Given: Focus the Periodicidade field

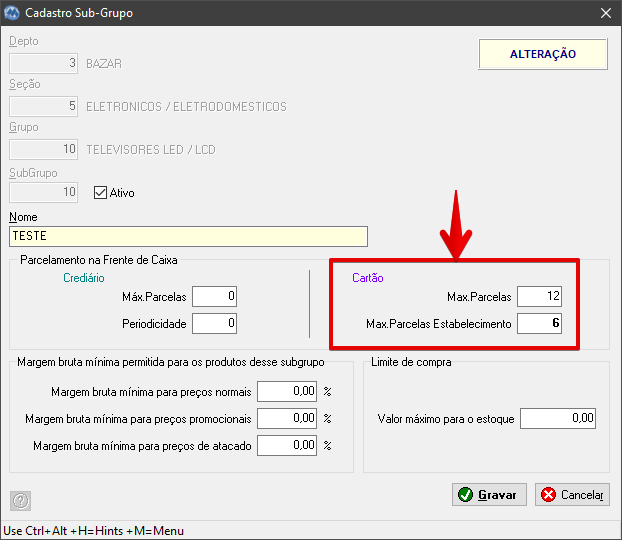Looking at the screenshot, I should point(215,323).
